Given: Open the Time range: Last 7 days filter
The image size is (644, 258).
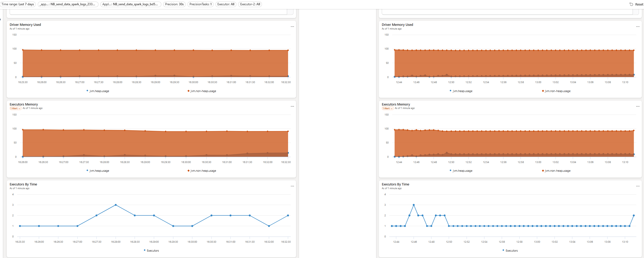Looking at the screenshot, I should click(x=18, y=4).
